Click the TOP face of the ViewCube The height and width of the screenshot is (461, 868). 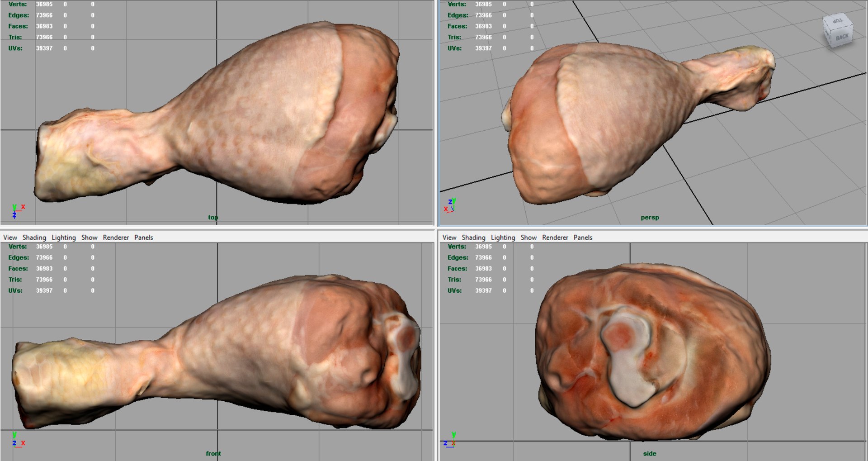[x=838, y=22]
